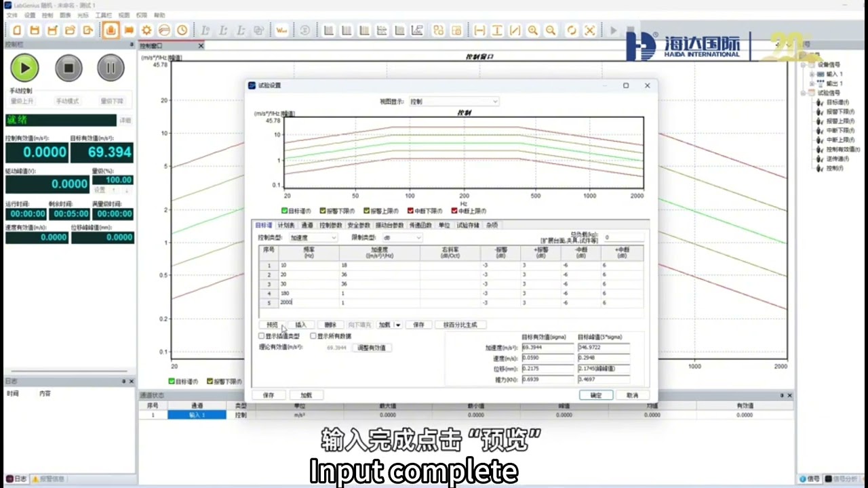This screenshot has width=868, height=488.
Task: Switch to the 计划表 tab
Action: point(286,225)
